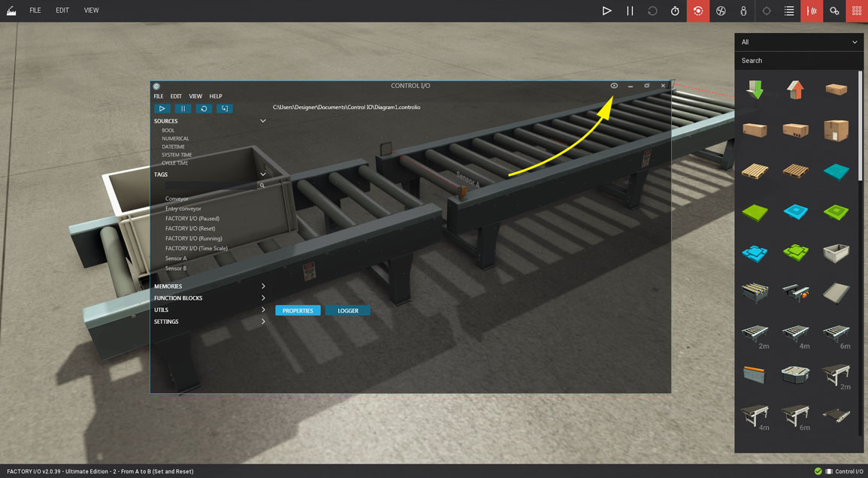Screen dimensions: 868x478
Task: Reset the Factory I/O simulation
Action: 652,11
